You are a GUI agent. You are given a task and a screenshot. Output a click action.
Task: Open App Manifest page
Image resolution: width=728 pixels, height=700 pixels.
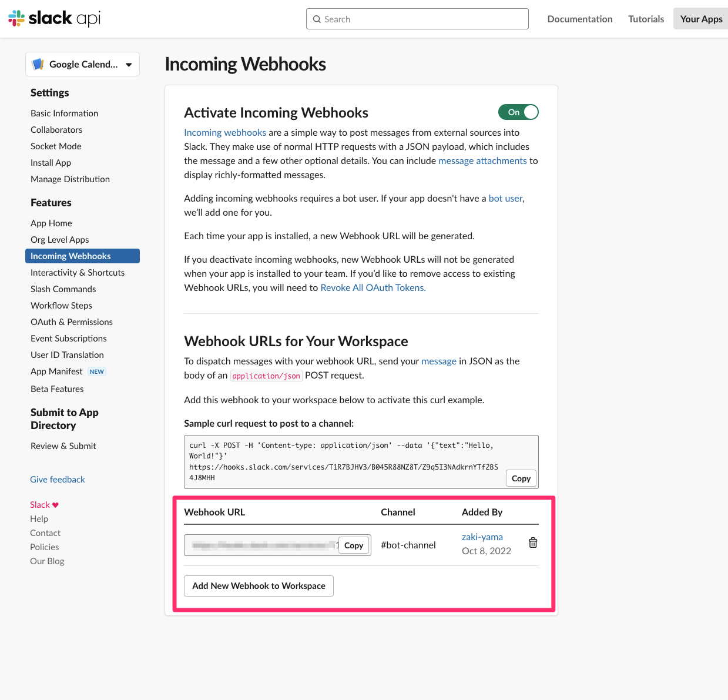click(56, 371)
